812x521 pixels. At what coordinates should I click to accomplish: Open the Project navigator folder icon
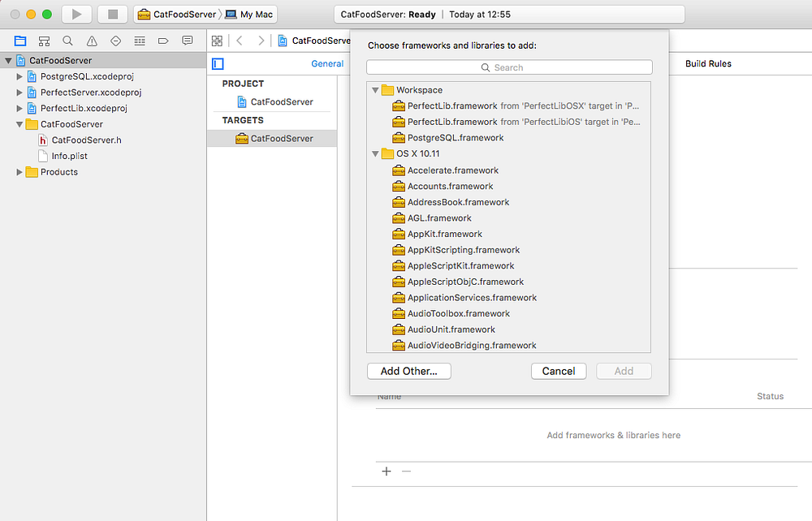tap(20, 41)
